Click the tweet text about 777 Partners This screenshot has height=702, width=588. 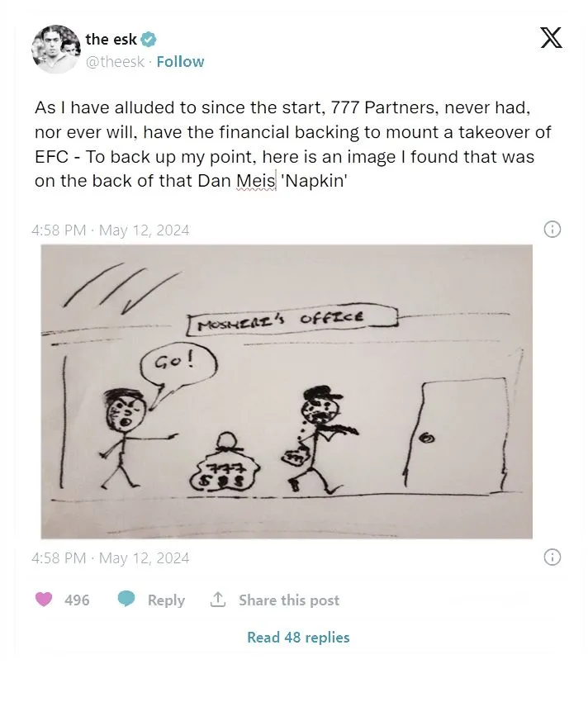pyautogui.click(x=293, y=145)
